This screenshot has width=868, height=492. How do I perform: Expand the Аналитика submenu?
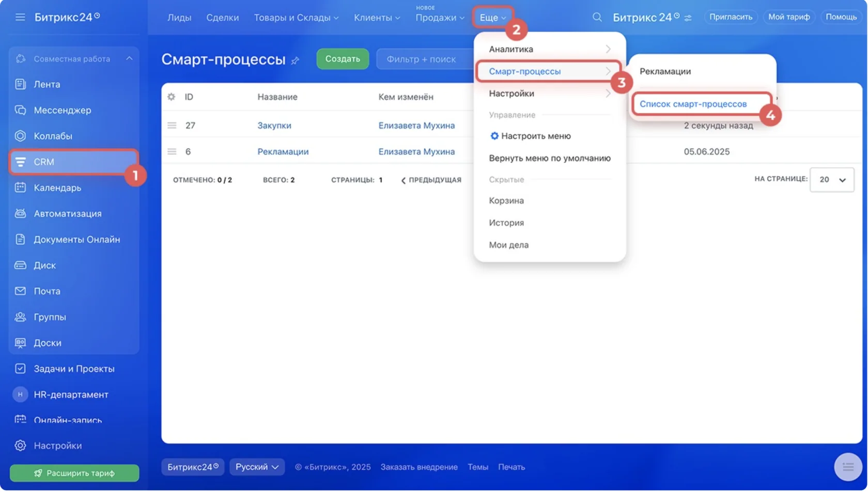tap(550, 49)
